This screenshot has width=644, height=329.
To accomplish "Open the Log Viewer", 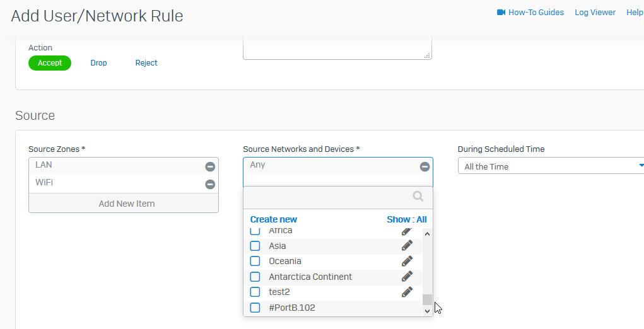I will click(x=595, y=13).
